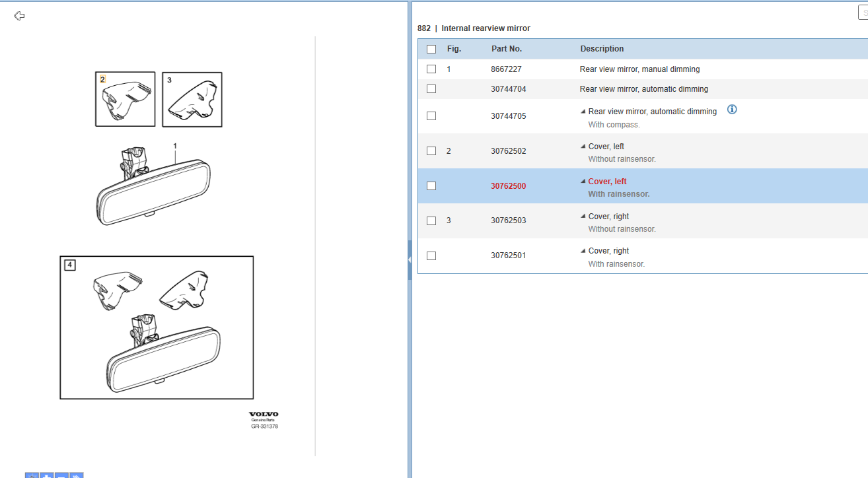Select part number 8667227
Image resolution: width=868 pixels, height=478 pixels.
click(x=506, y=69)
